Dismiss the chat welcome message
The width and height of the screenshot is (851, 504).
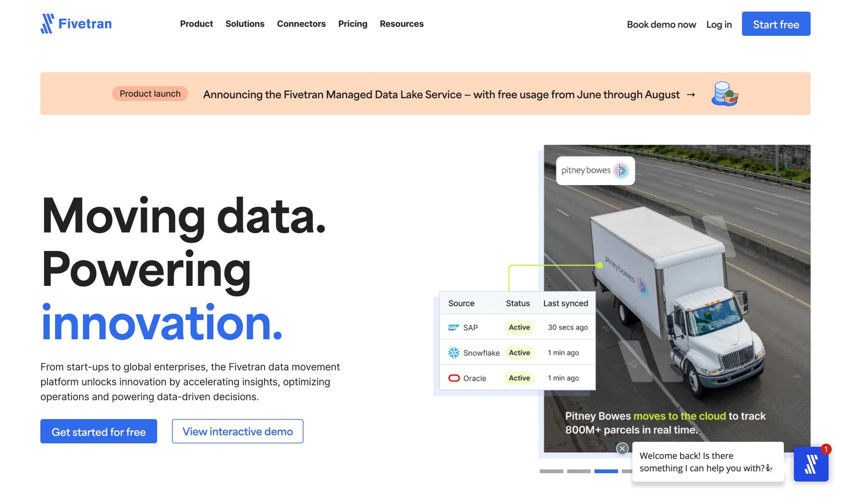[622, 449]
